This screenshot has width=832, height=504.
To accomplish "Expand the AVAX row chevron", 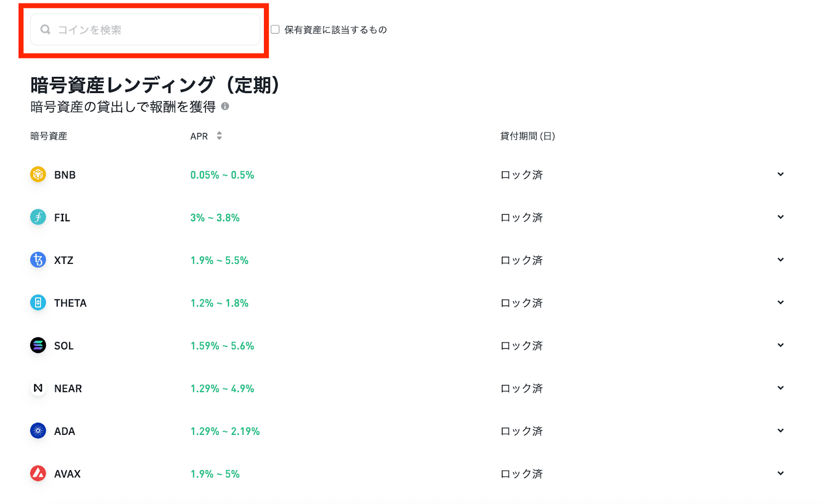I will pyautogui.click(x=780, y=473).
